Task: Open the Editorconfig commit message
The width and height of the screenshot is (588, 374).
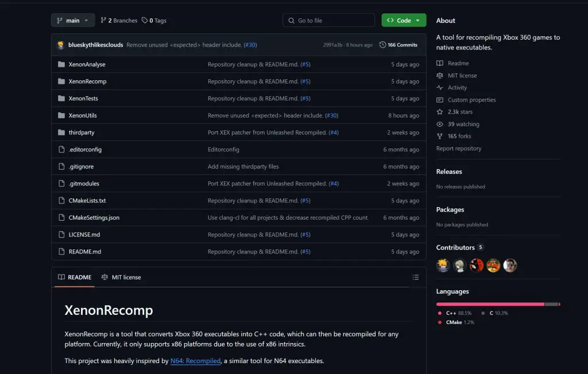Action: (x=223, y=150)
